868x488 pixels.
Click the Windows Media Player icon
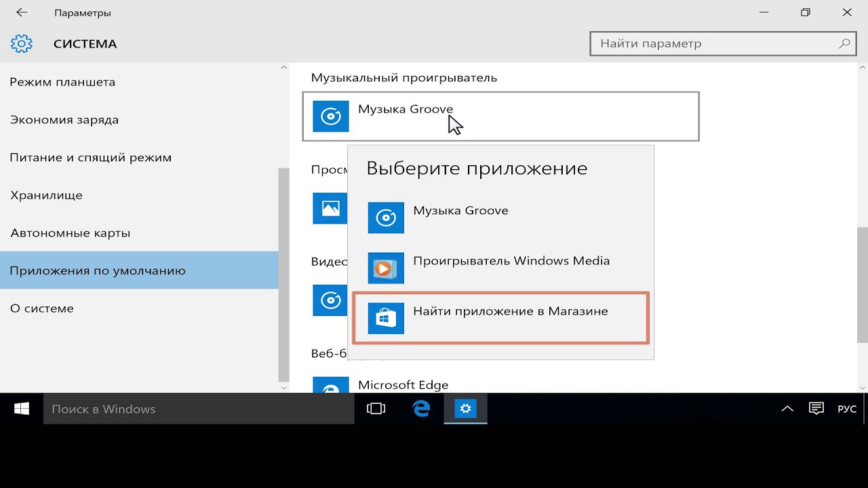tap(386, 268)
